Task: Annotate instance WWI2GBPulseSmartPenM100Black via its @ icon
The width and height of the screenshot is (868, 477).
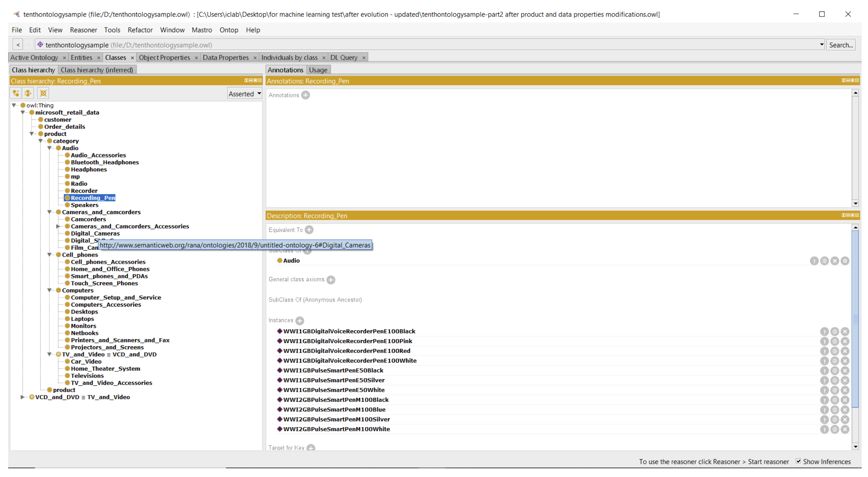Action: tap(835, 400)
